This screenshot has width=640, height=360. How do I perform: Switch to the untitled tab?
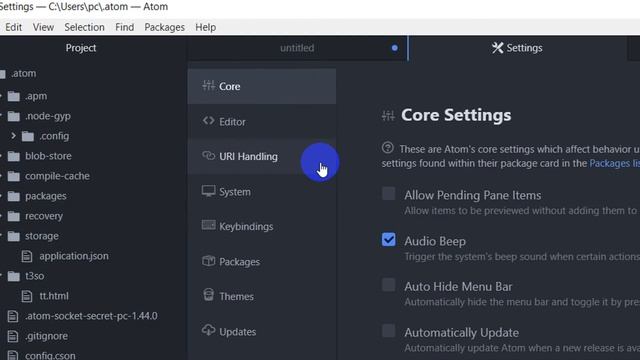[x=297, y=48]
